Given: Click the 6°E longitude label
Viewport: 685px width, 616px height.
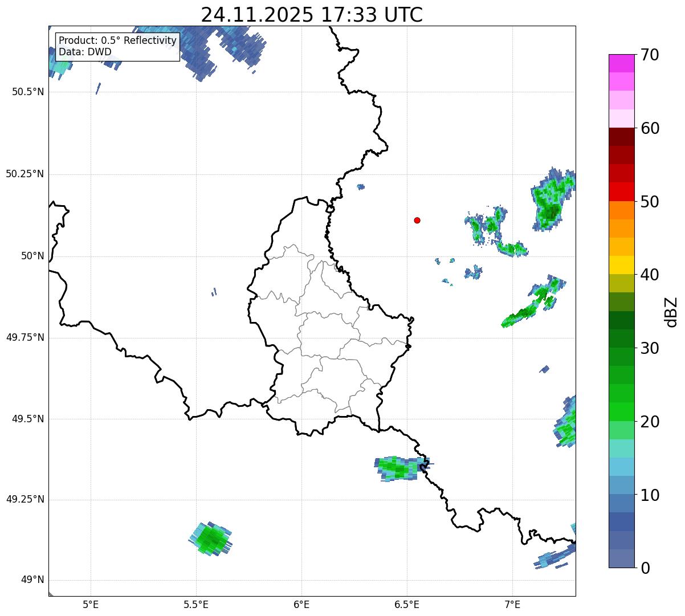Looking at the screenshot, I should point(301,604).
